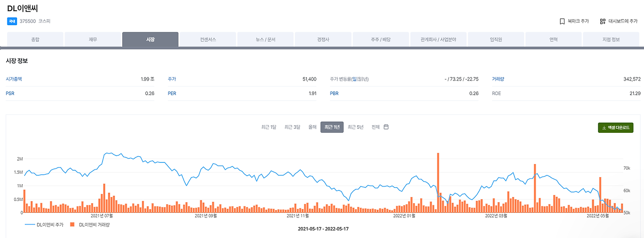Image resolution: width=644 pixels, height=238 pixels.
Task: Click the download icon on 엑셀 다운로드
Action: click(604, 128)
